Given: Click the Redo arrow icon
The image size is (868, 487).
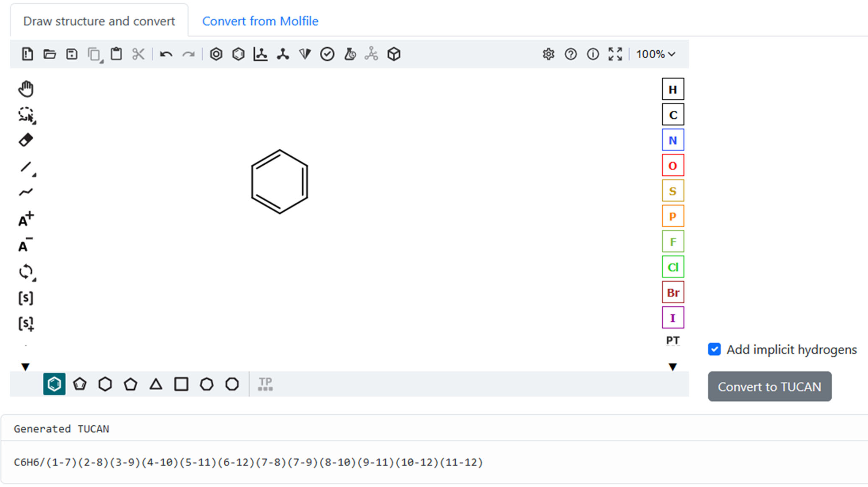Looking at the screenshot, I should (188, 54).
